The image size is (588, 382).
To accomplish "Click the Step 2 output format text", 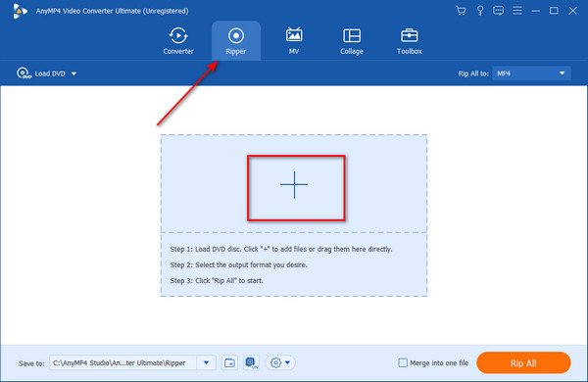I will point(239,264).
